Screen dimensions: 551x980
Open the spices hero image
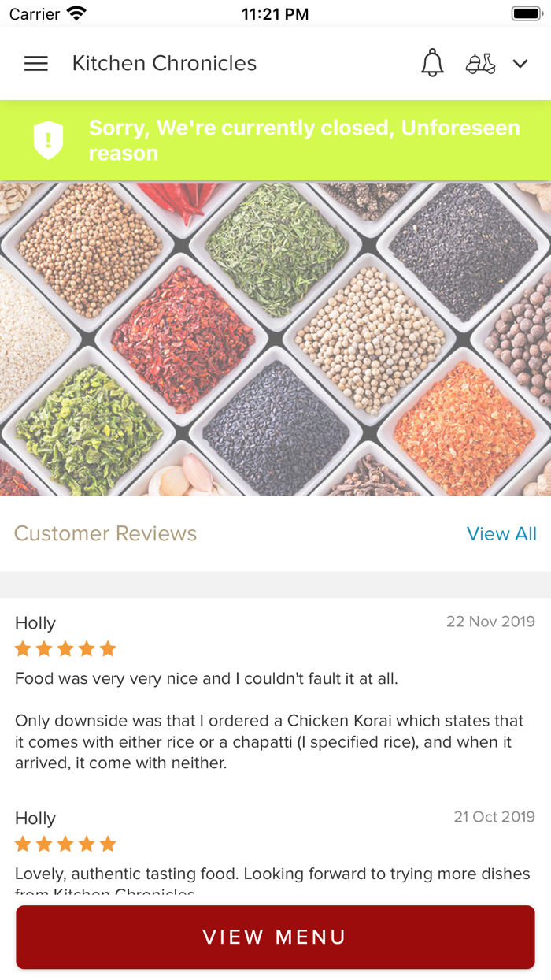point(275,339)
